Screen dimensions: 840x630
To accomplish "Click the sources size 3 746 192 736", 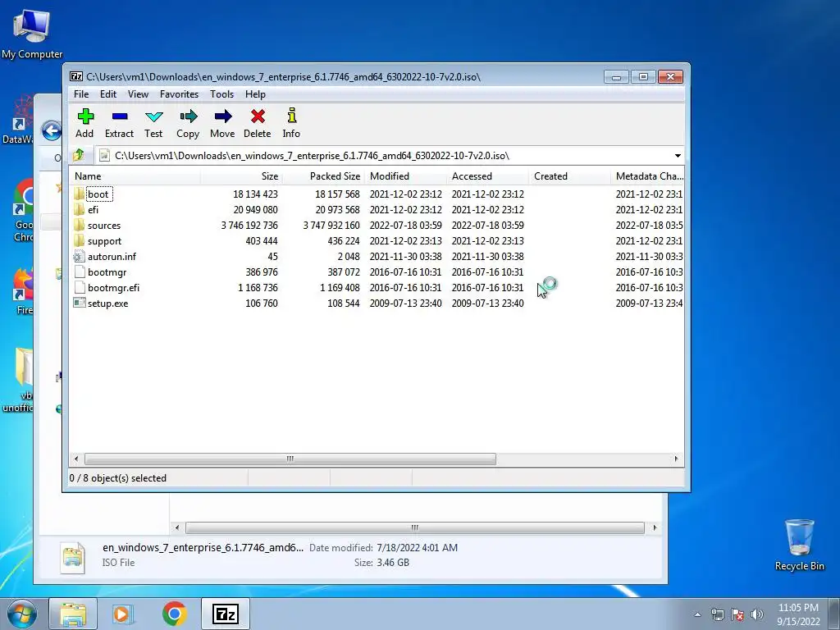I will pos(249,225).
